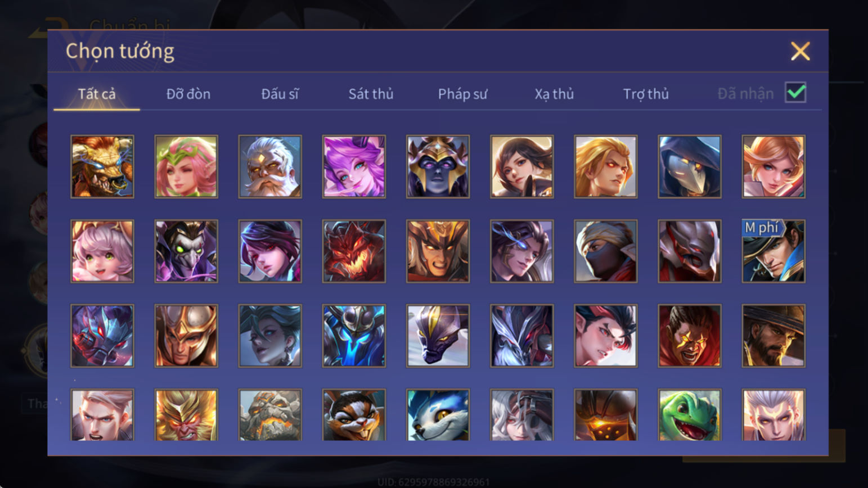Select the masked ninja with headband
This screenshot has height=488, width=868.
606,251
